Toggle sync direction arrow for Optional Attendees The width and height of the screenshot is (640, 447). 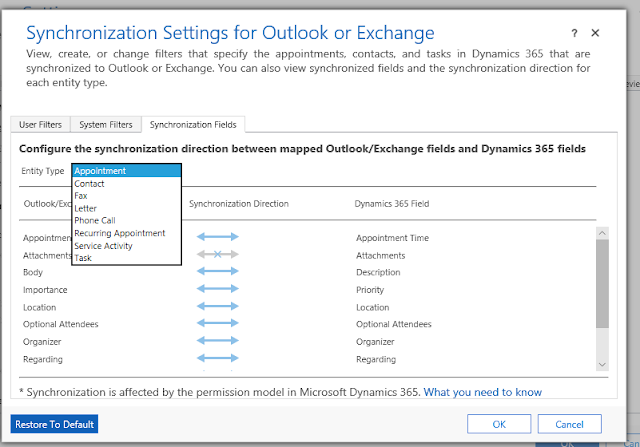pos(217,324)
